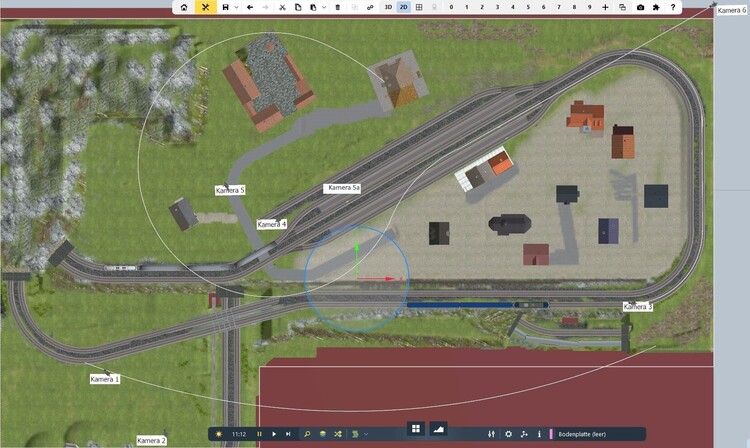Screen dimensions: 750x448
Task: Delete the selected object with trash icon
Action: tap(338, 7)
